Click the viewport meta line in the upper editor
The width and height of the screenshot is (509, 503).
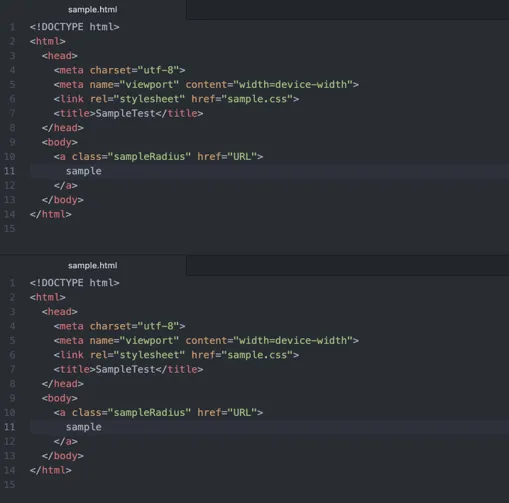206,85
